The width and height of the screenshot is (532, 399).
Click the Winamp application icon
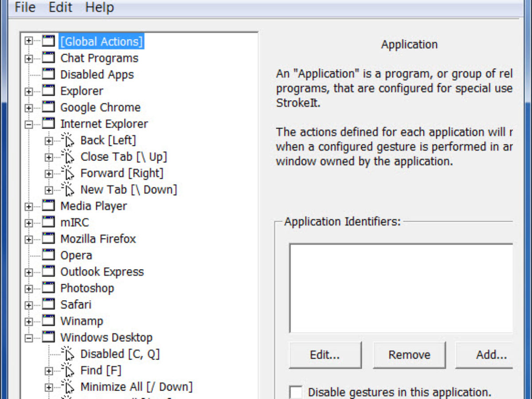pos(48,321)
